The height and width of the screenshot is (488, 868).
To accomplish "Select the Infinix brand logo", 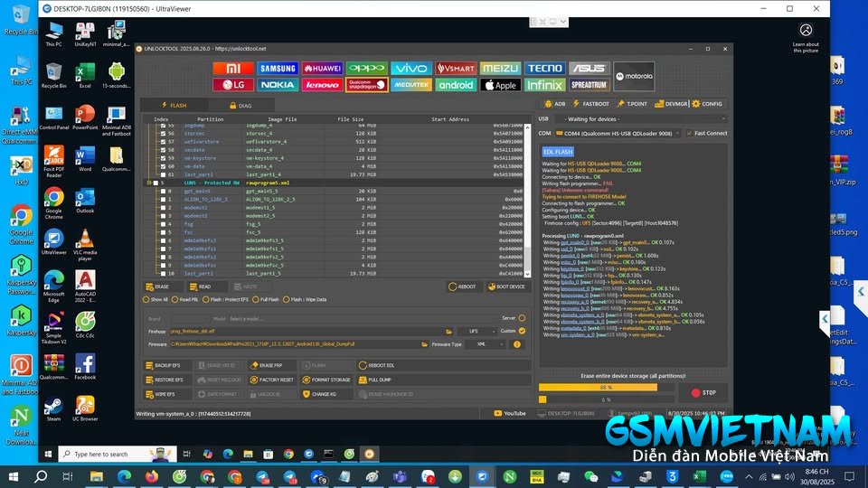I will (x=544, y=85).
